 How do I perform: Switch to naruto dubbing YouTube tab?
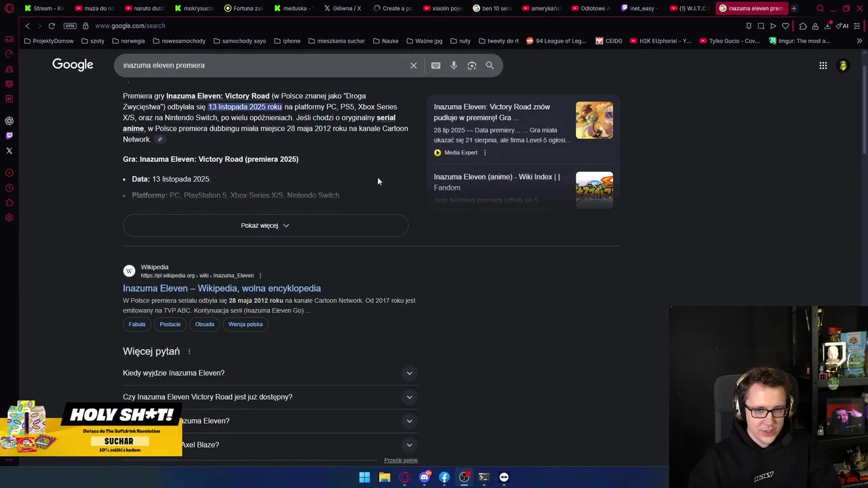click(x=143, y=8)
